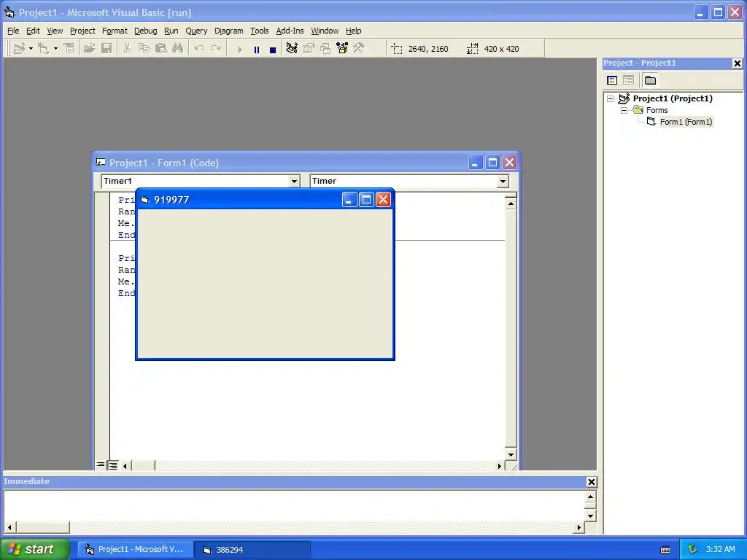The image size is (747, 560).
Task: Open the Properties Window toolbar icon
Action: pos(309,49)
